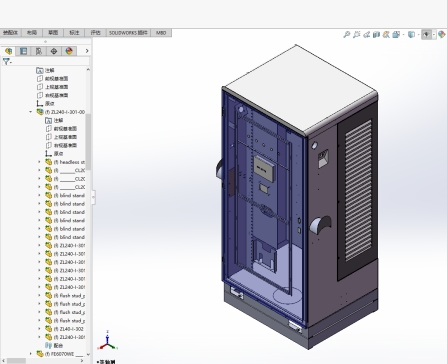This screenshot has height=364, width=447.
Task: Collapse the ZL240-I-301-00 sub-assembly node
Action: point(31,112)
